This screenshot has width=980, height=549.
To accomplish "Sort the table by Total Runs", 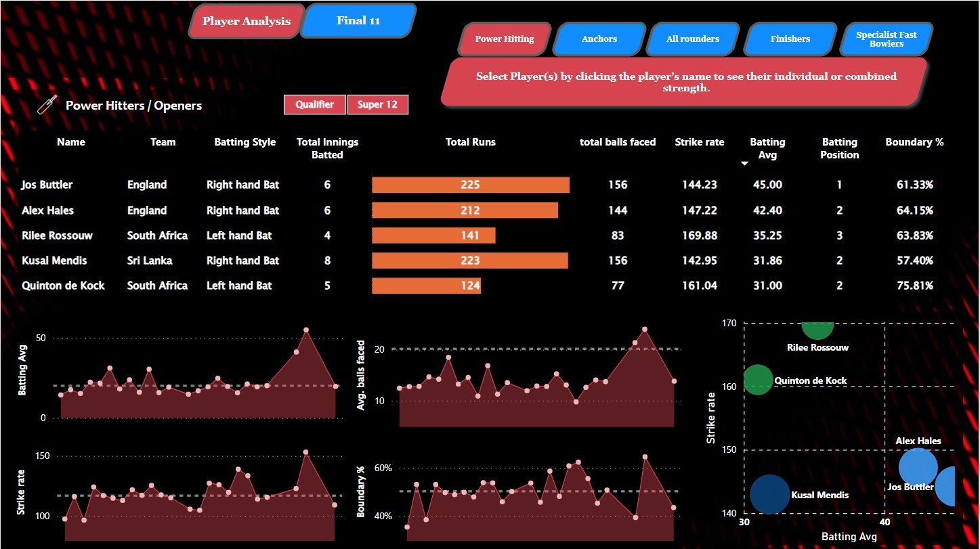I will click(x=470, y=141).
